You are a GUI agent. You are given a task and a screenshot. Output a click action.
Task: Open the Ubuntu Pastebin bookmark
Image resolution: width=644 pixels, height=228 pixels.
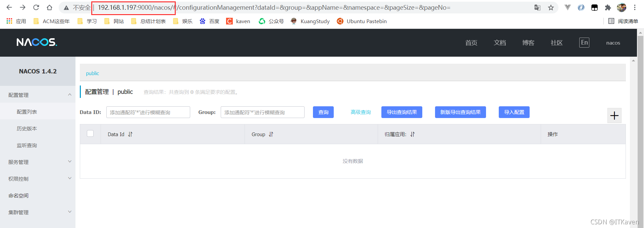click(x=362, y=21)
